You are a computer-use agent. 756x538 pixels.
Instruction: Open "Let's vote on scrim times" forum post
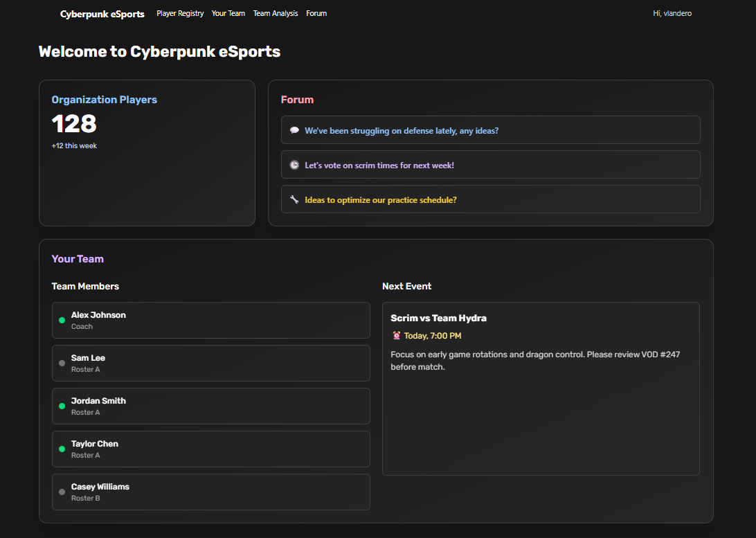pos(379,165)
